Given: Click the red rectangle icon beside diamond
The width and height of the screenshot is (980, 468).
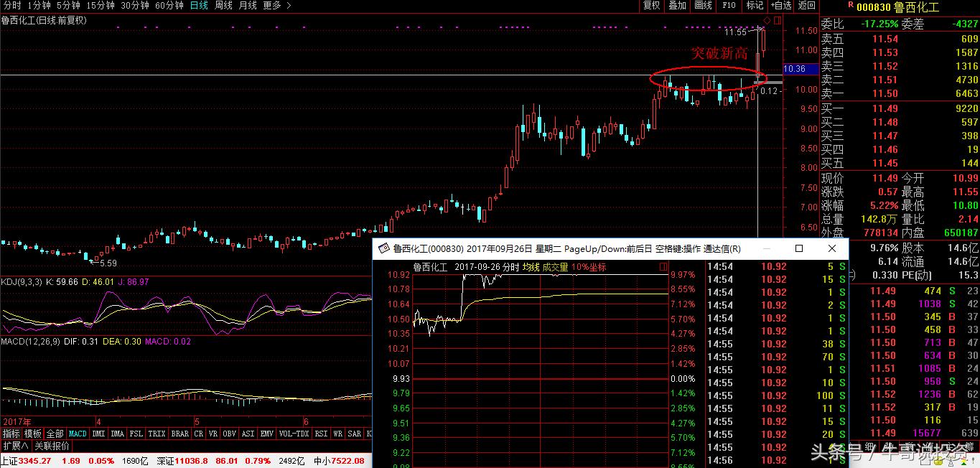Looking at the screenshot, I should point(777,21).
